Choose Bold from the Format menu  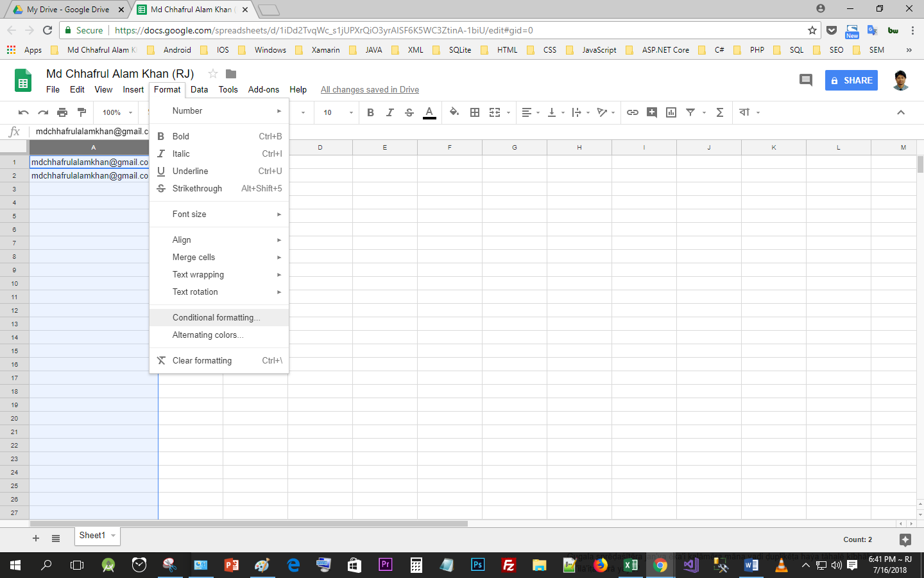[219, 136]
